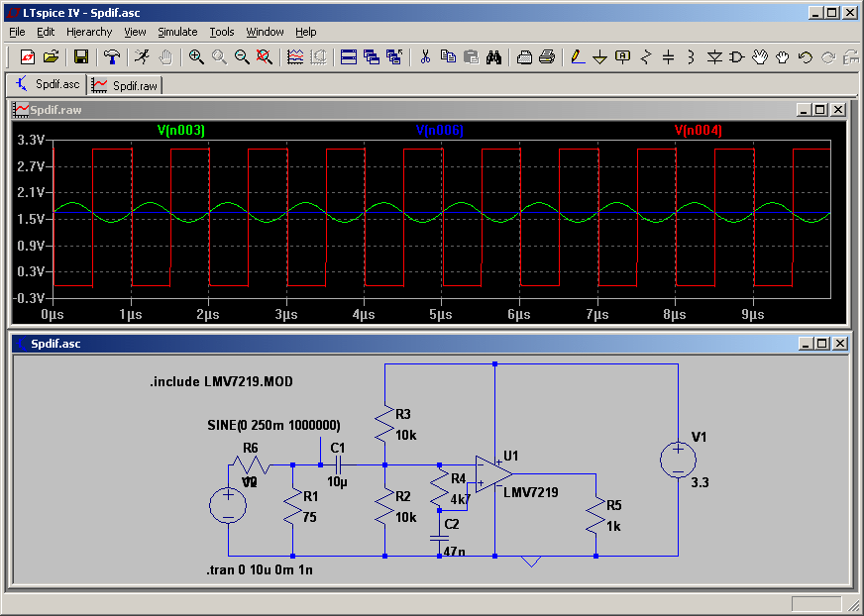Halt the simulation with the hand icon
Image resolution: width=864 pixels, height=616 pixels.
pos(165,56)
